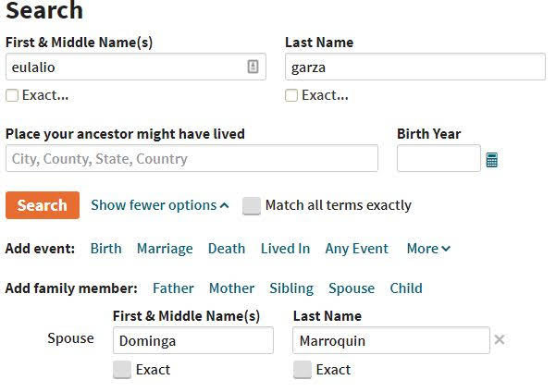This screenshot has height=392, width=556.
Task: Open the More events dropdown
Action: [x=428, y=249]
